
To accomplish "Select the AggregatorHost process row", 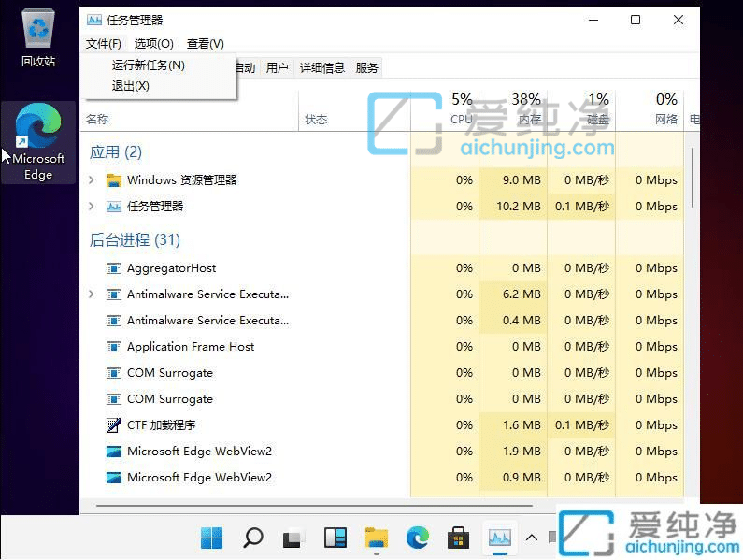I will [x=384, y=268].
